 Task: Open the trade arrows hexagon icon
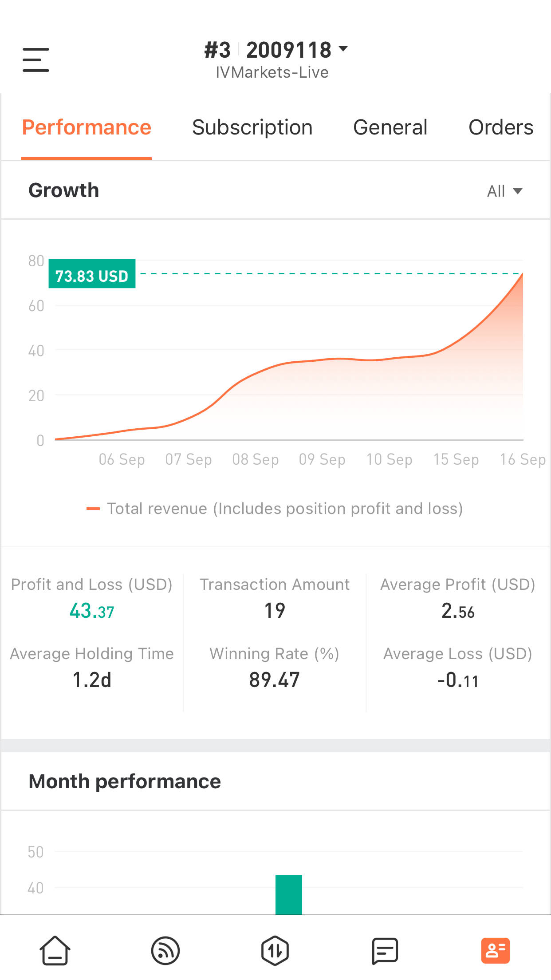click(x=275, y=951)
